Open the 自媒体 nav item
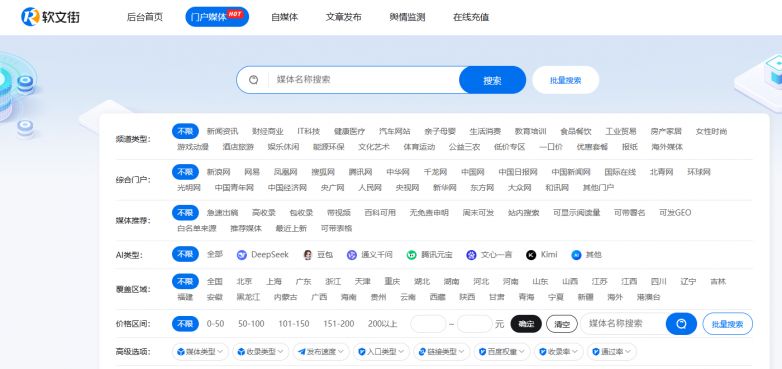 [285, 17]
